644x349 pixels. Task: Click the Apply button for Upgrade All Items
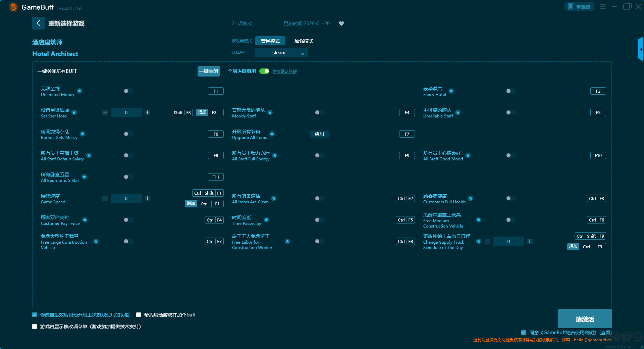tap(319, 134)
